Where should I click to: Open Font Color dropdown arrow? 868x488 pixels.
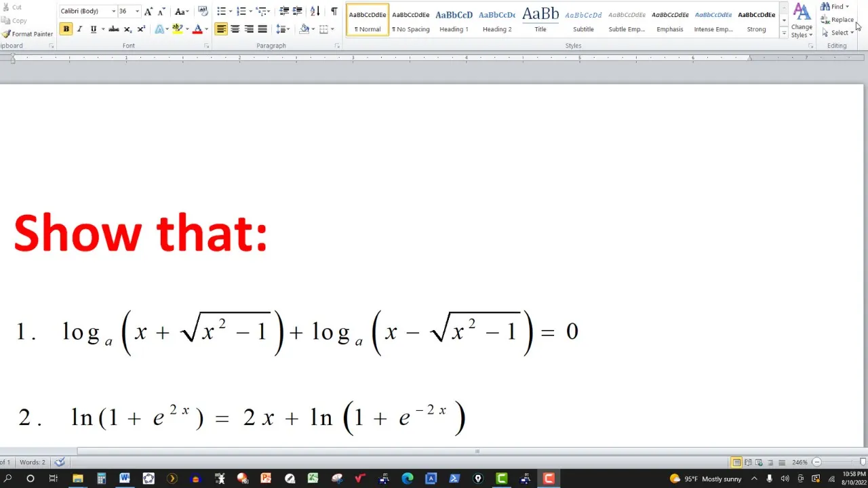(x=206, y=29)
